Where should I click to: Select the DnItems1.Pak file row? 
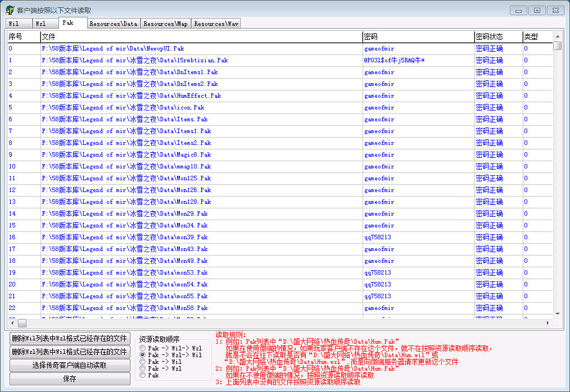[x=280, y=72]
